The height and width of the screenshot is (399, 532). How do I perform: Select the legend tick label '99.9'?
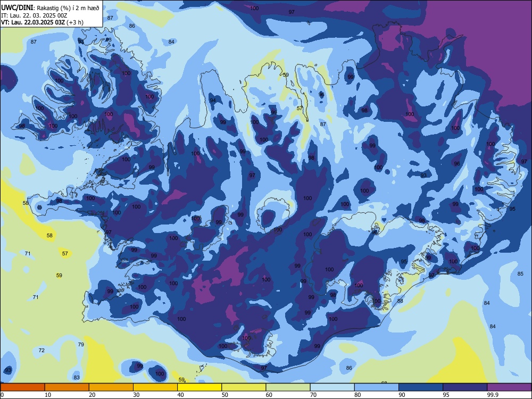point(493,395)
